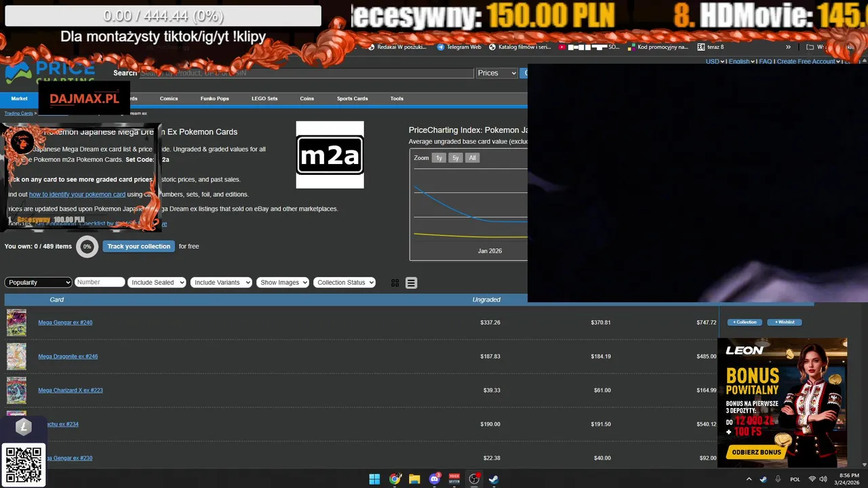This screenshot has height=488, width=868.
Task: Open the 'teraz 8' bookmark
Action: (x=711, y=47)
